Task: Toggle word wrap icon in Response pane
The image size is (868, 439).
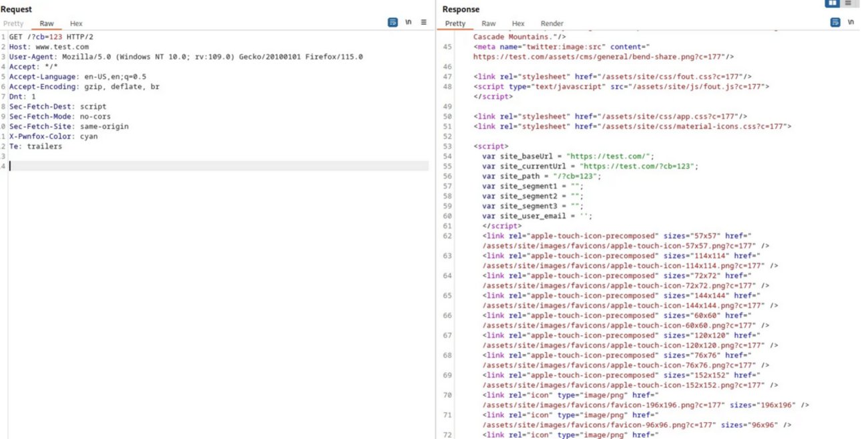Action: pos(835,22)
